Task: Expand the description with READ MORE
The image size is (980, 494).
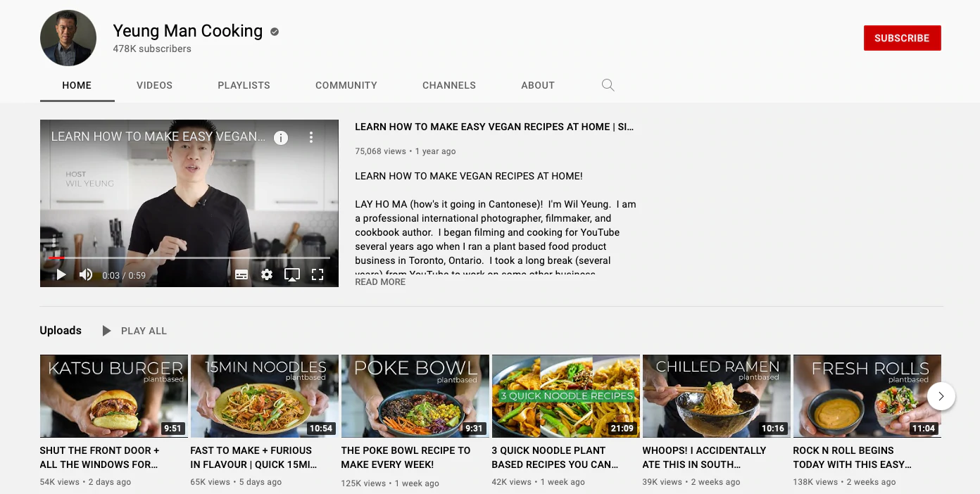Action: pyautogui.click(x=379, y=281)
